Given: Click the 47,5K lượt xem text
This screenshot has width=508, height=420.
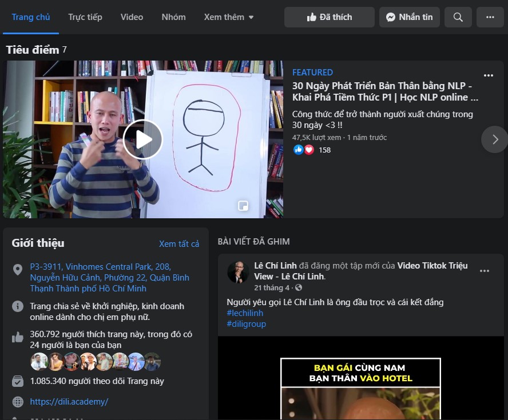Looking at the screenshot, I should (x=316, y=138).
